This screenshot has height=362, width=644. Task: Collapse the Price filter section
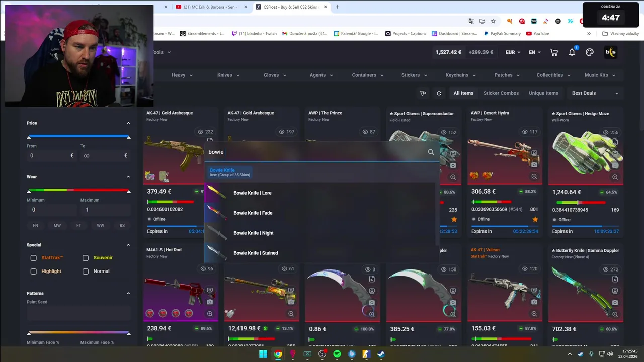(128, 123)
